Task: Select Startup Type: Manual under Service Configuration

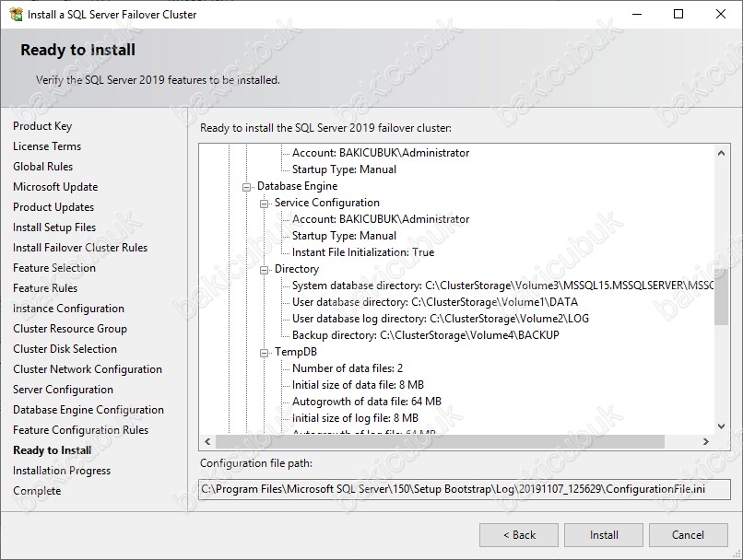Action: click(x=344, y=236)
